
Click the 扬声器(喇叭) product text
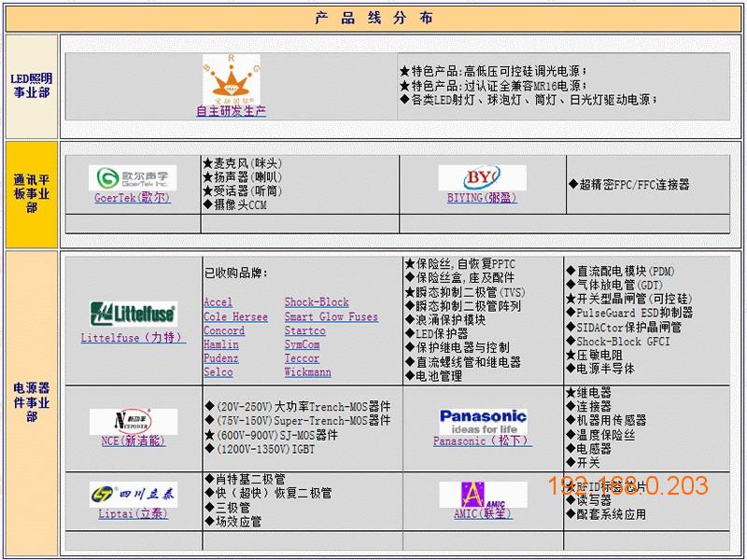coord(242,177)
